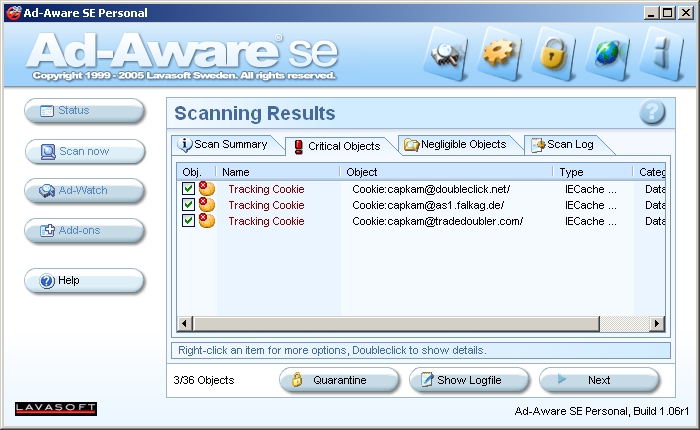Open the scan/quarantine magnifier icon in header
700x430 pixels.
coord(446,54)
